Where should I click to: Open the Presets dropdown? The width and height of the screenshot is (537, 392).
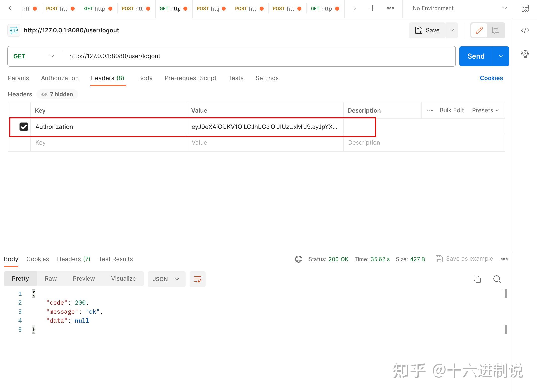(485, 110)
